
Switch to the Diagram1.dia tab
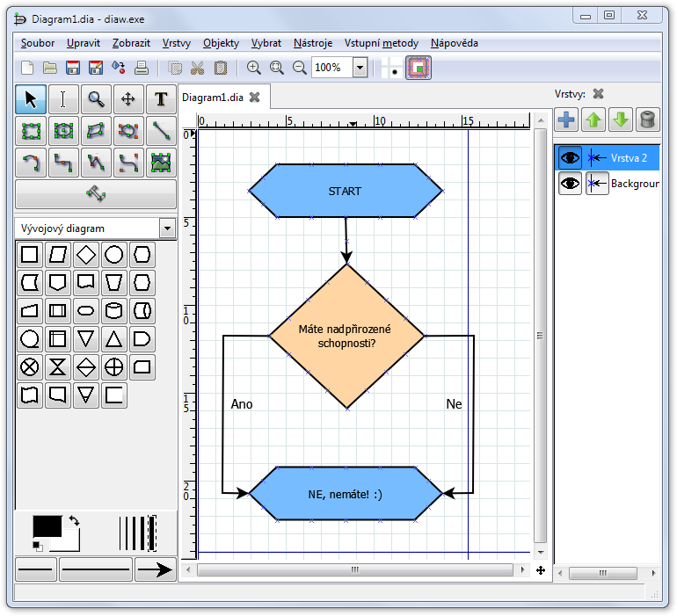click(x=213, y=98)
